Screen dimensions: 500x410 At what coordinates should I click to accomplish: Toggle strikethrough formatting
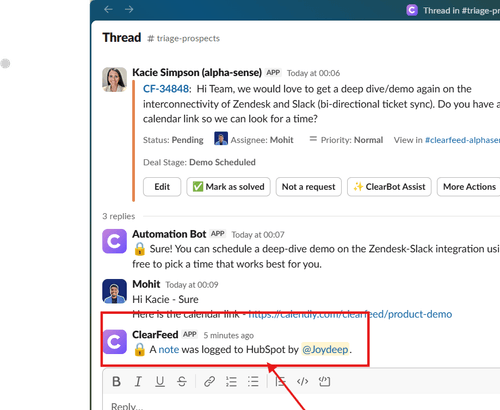click(182, 381)
